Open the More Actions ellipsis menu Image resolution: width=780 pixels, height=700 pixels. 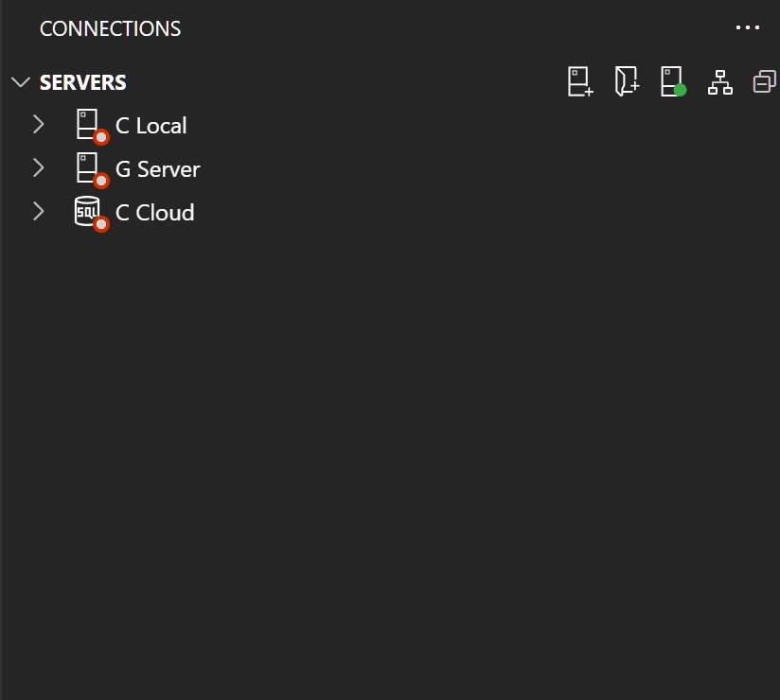click(x=748, y=27)
